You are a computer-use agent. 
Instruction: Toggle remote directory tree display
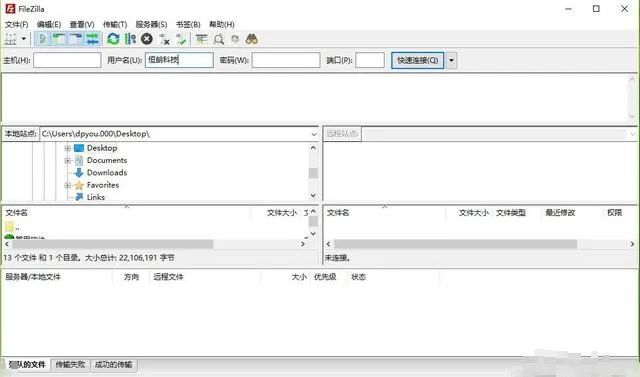click(76, 39)
